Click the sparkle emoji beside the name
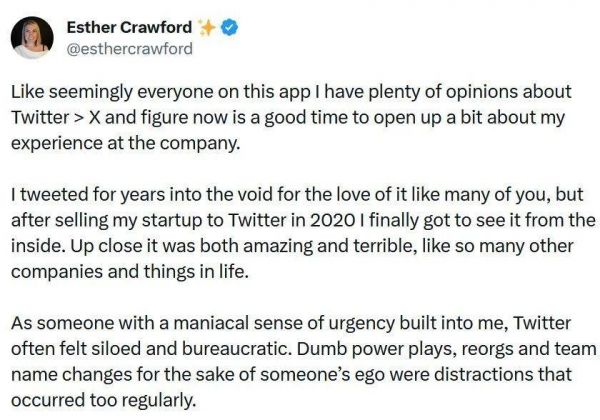 (204, 28)
